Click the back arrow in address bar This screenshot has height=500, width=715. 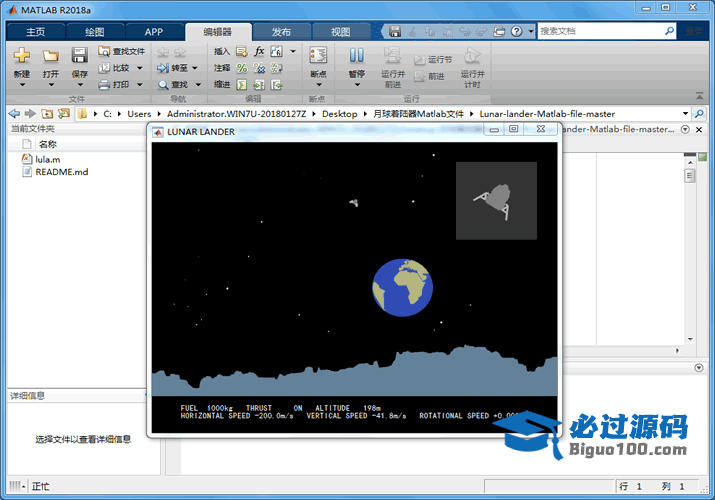pos(14,113)
